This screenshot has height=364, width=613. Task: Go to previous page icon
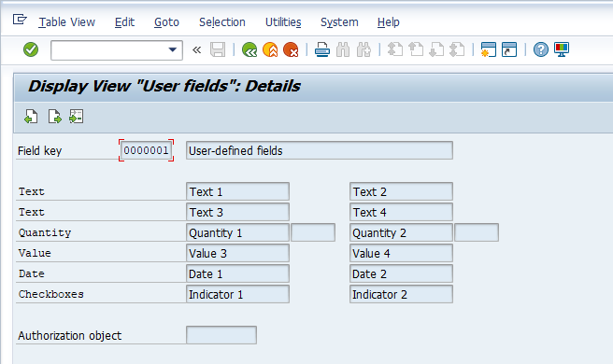416,49
